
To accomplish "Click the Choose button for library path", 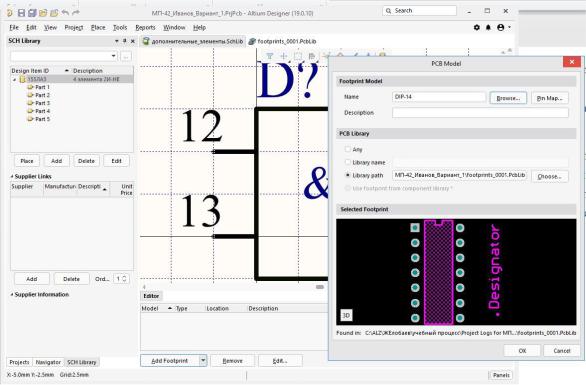I will tap(549, 176).
